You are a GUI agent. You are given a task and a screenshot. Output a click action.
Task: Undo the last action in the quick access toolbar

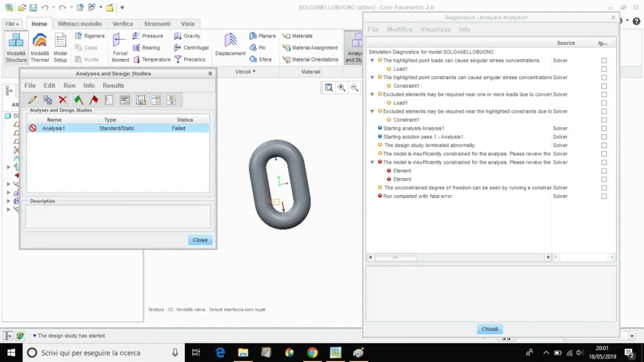(45, 7)
